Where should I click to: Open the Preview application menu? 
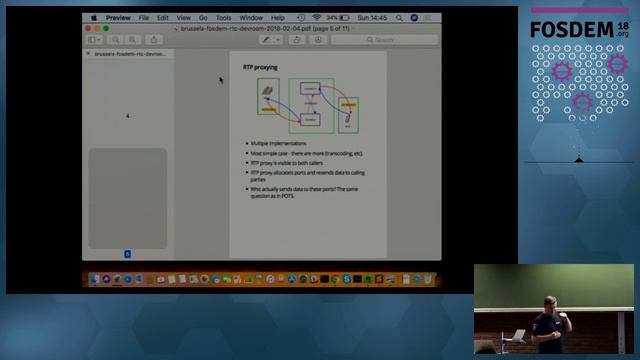[x=118, y=18]
